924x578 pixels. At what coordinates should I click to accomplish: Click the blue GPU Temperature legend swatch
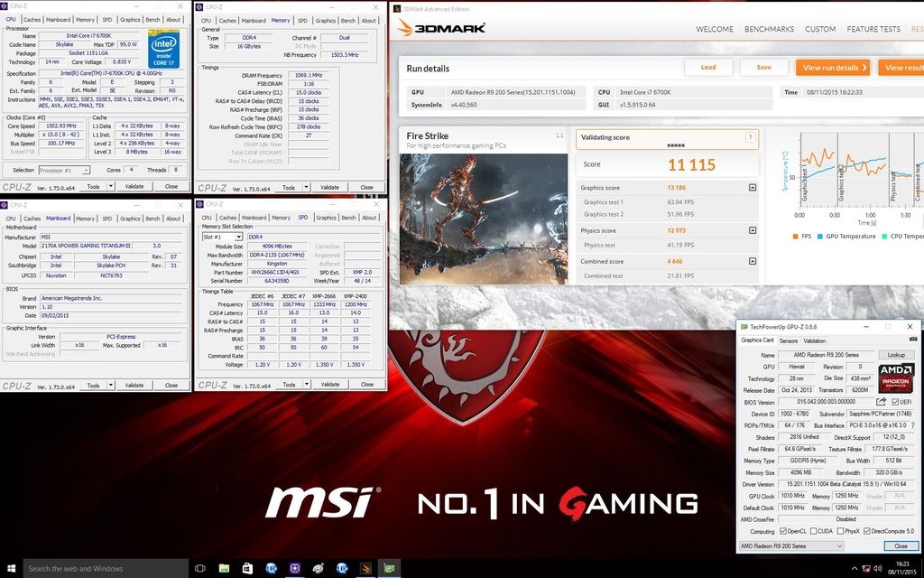(x=819, y=237)
